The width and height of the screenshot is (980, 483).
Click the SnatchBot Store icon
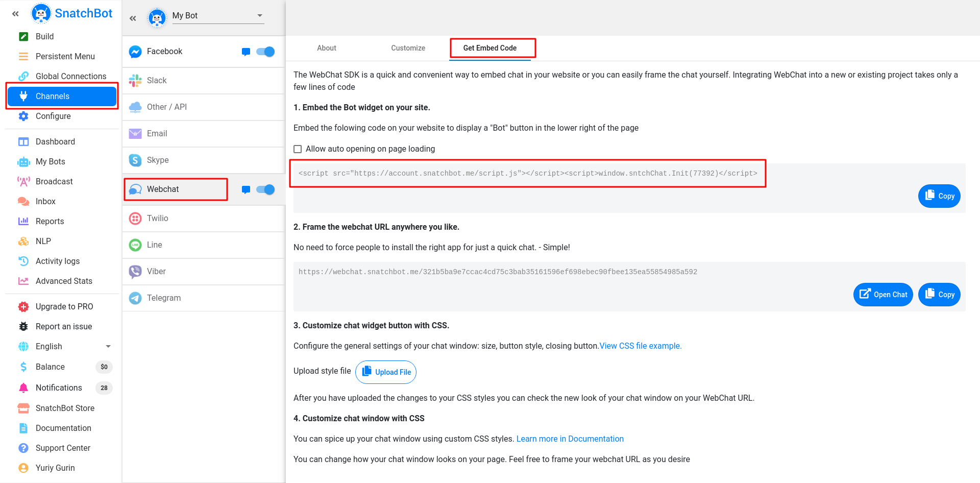(23, 408)
